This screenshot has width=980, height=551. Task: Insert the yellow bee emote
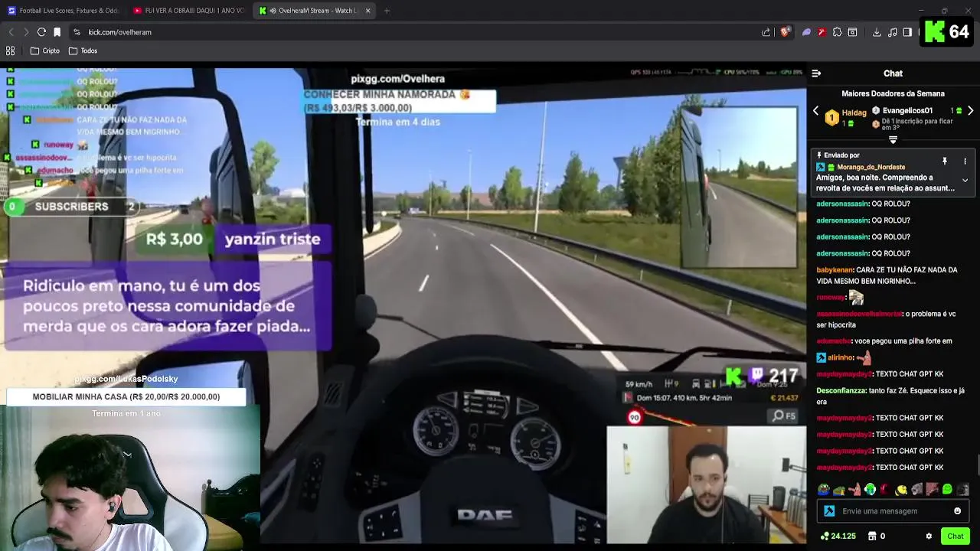(x=901, y=490)
